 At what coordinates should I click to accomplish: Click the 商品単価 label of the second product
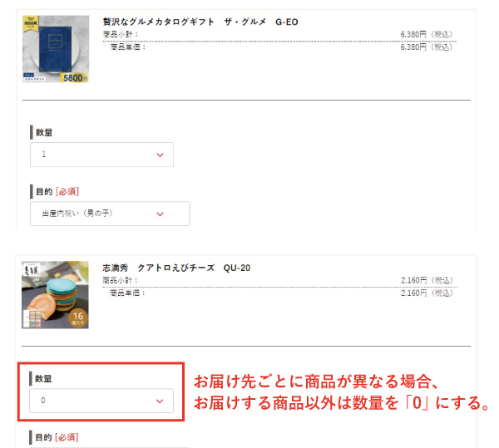[x=127, y=293]
